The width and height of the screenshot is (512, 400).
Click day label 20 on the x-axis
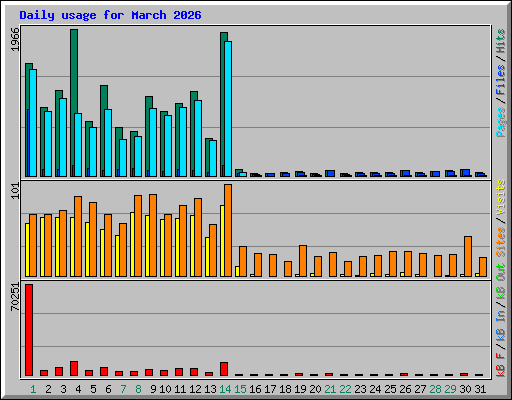(x=315, y=389)
